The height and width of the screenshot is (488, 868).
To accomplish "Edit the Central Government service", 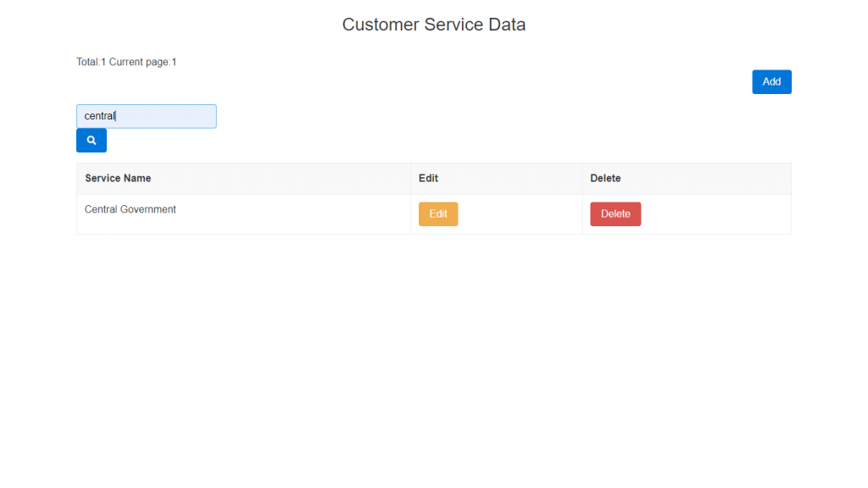I will pyautogui.click(x=438, y=214).
